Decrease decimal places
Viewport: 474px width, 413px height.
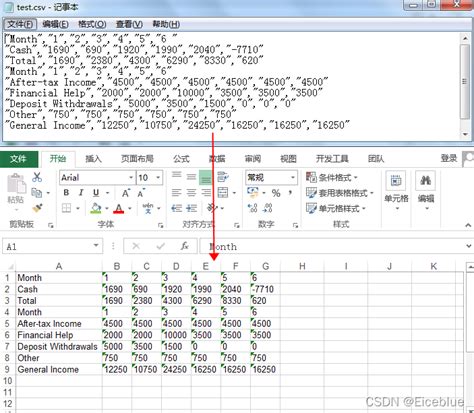coord(268,208)
